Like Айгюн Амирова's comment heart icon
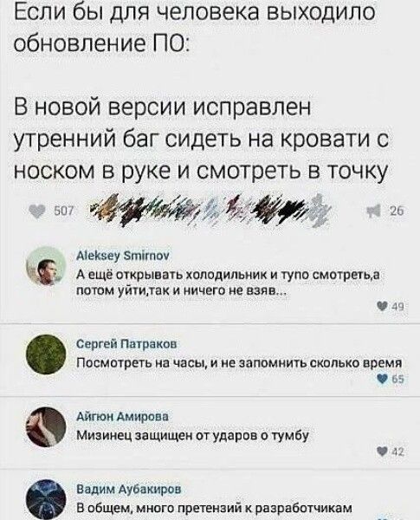The height and width of the screenshot is (520, 420). click(384, 452)
